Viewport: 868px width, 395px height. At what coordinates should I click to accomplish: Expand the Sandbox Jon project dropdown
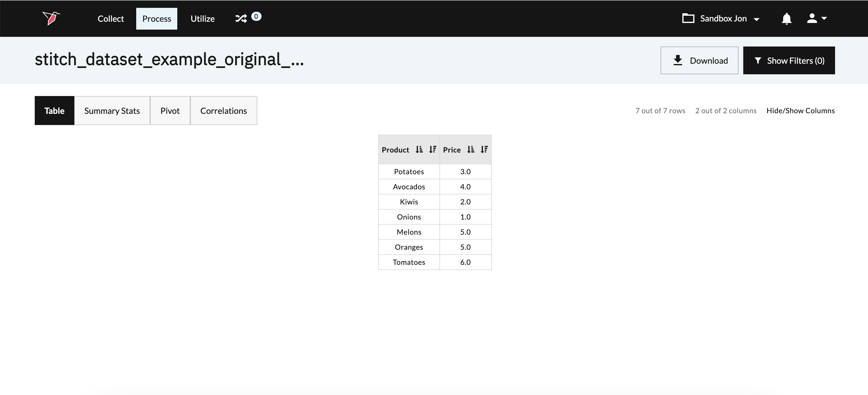click(757, 19)
